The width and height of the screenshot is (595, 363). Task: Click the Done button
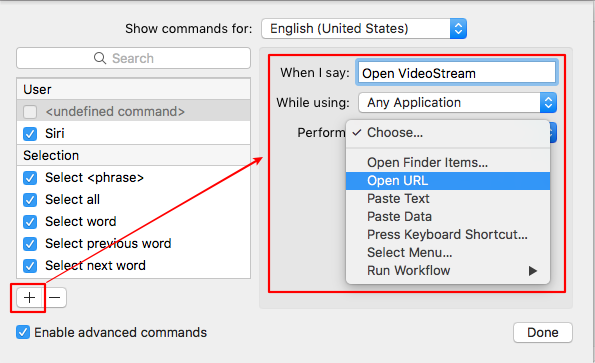click(543, 333)
